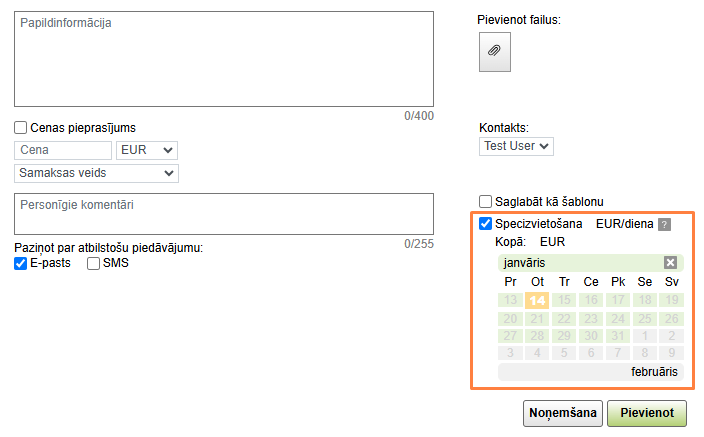Screen dimensions: 704x437
Task: Click the Noņemšana button
Action: (x=562, y=412)
